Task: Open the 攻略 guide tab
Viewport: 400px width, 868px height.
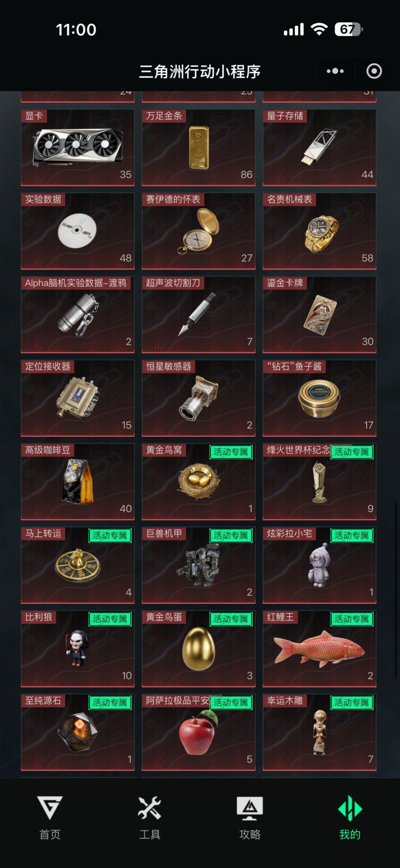Action: [x=250, y=818]
